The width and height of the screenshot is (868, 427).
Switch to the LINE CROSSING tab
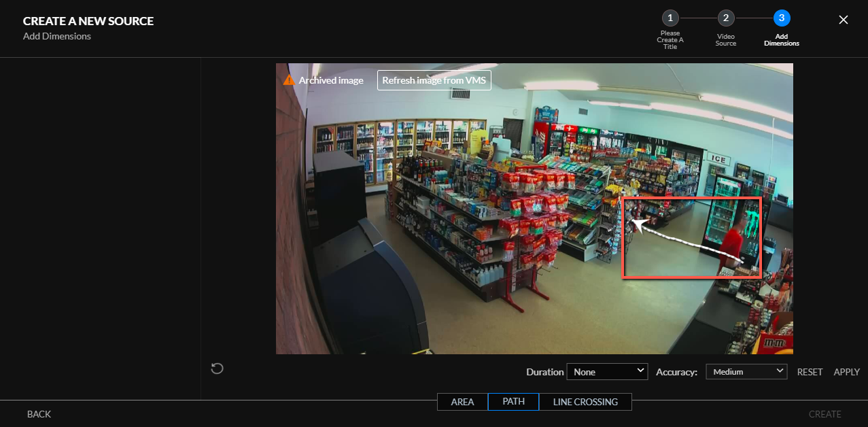point(585,402)
